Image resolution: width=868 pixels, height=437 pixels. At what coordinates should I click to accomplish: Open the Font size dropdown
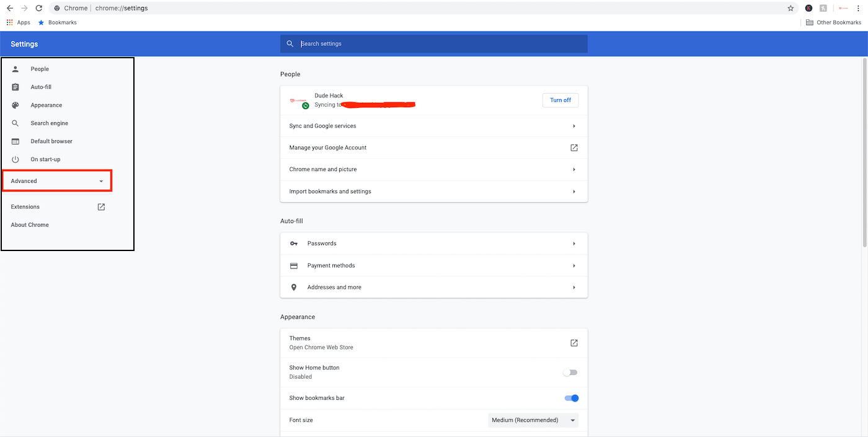pos(533,420)
